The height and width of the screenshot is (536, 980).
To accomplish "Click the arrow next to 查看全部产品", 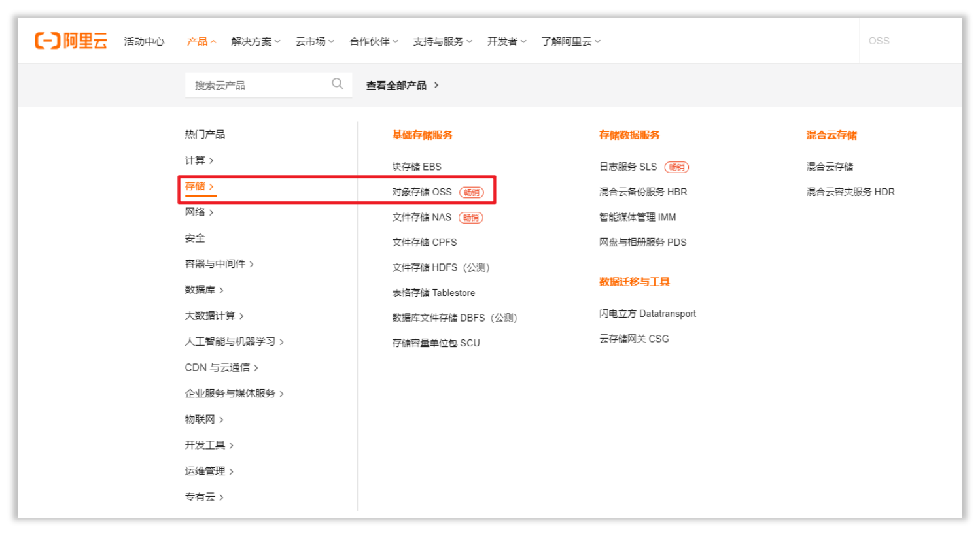I will pos(436,85).
